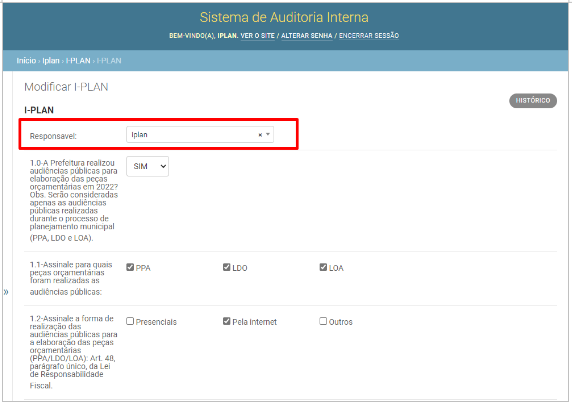Click the Responsavel label
572x404 pixels.
click(x=53, y=136)
